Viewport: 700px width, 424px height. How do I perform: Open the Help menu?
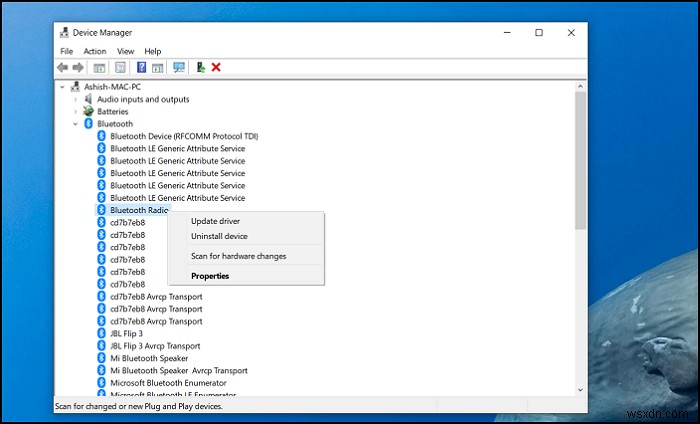click(x=153, y=51)
